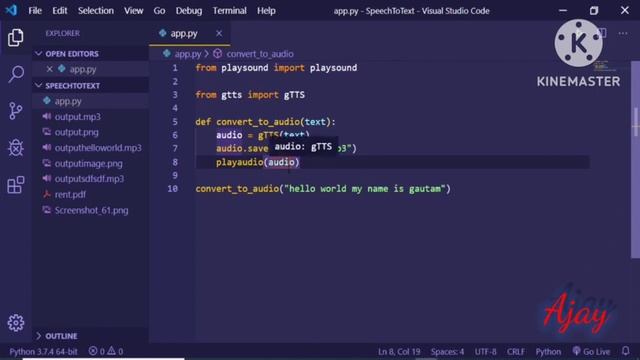Open the Selection menu
Image resolution: width=640 pixels, height=360 pixels.
click(x=96, y=11)
